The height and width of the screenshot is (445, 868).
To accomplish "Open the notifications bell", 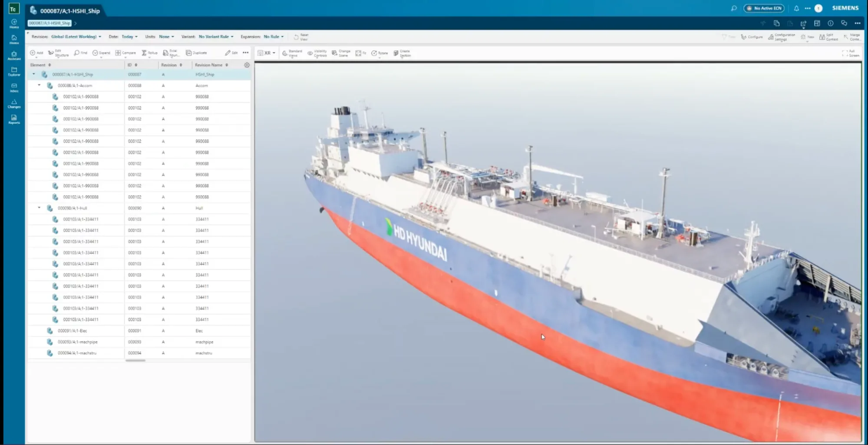I will coord(796,8).
